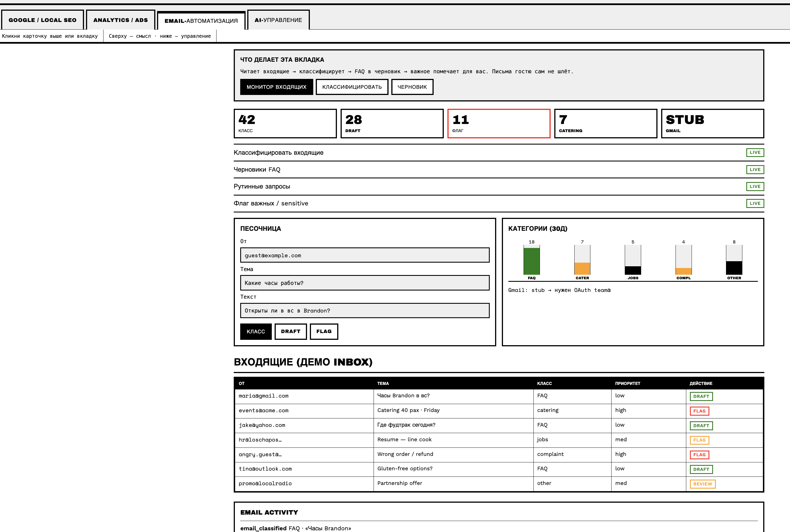Click the Монитор входящих button
This screenshot has width=790, height=532.
(x=276, y=87)
